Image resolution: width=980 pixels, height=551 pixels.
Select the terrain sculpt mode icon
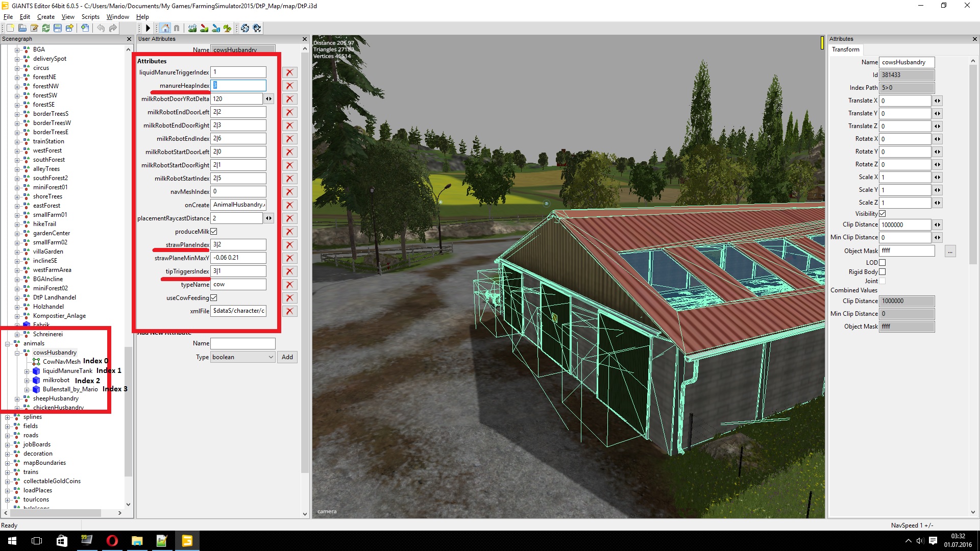(192, 28)
